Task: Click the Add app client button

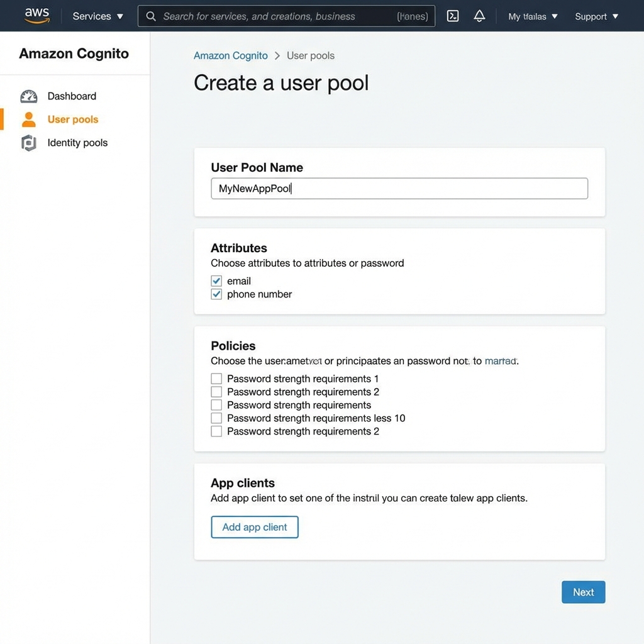Action: 255,527
